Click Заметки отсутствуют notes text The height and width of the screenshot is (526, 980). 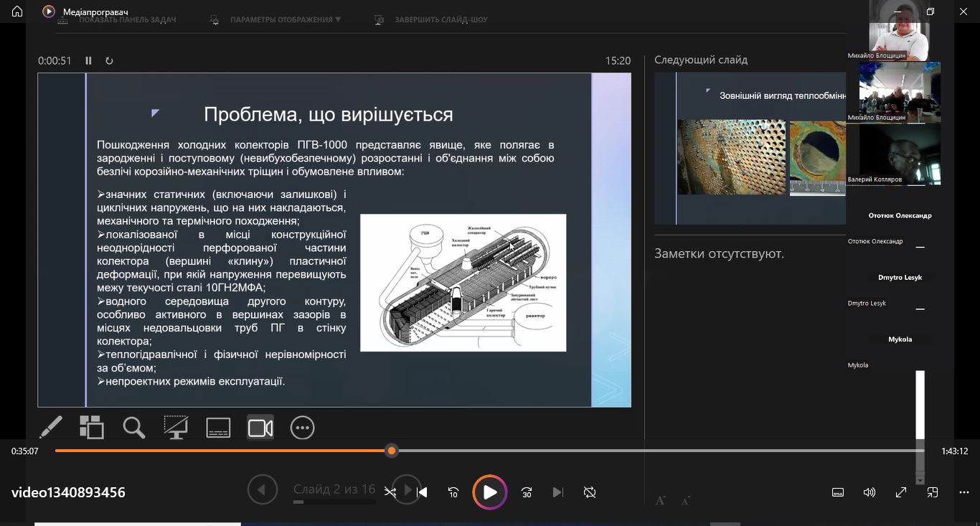pyautogui.click(x=719, y=253)
